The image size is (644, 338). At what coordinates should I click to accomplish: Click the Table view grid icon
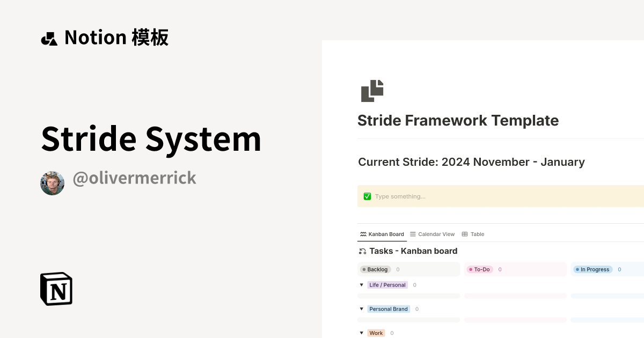(x=465, y=234)
